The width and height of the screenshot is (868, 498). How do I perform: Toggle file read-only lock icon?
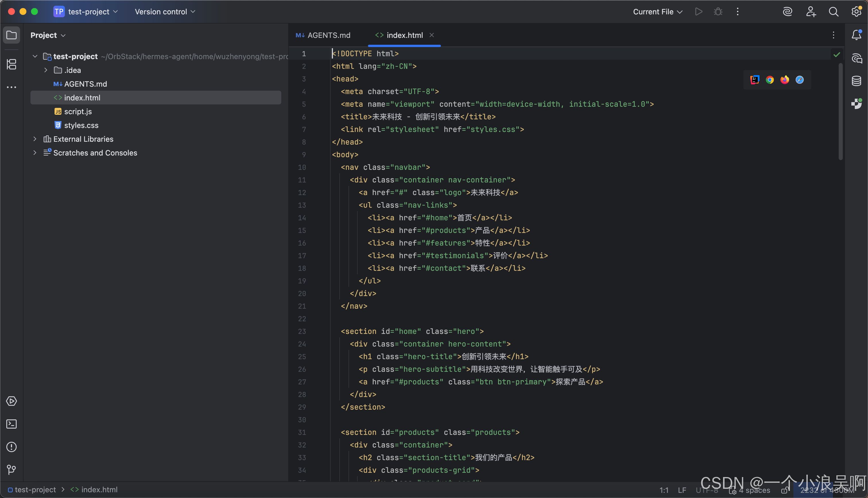tap(784, 490)
